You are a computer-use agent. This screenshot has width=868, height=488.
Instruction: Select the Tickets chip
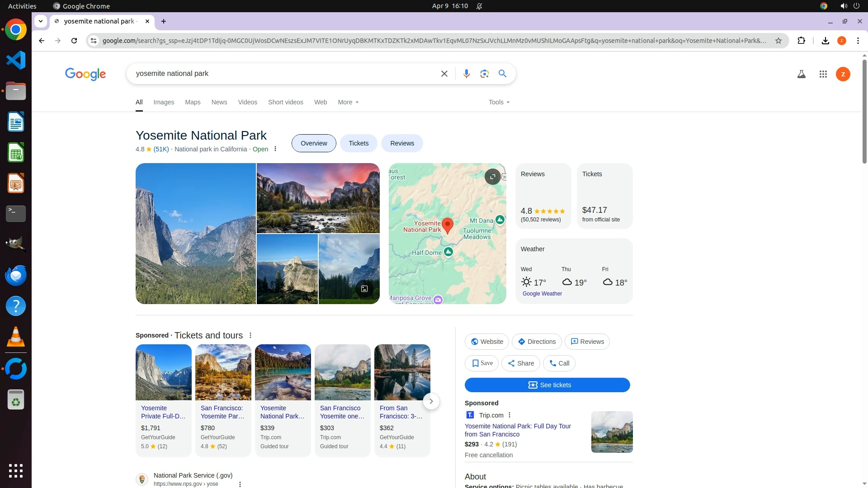click(x=359, y=143)
